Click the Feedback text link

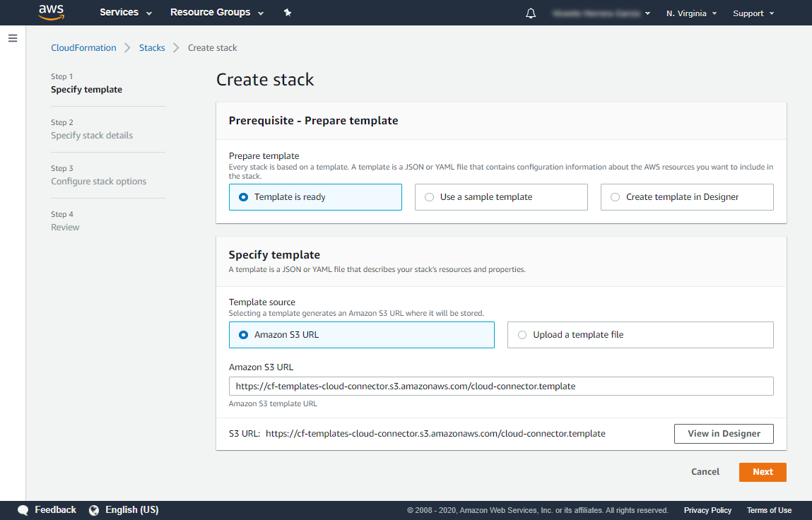[55, 510]
